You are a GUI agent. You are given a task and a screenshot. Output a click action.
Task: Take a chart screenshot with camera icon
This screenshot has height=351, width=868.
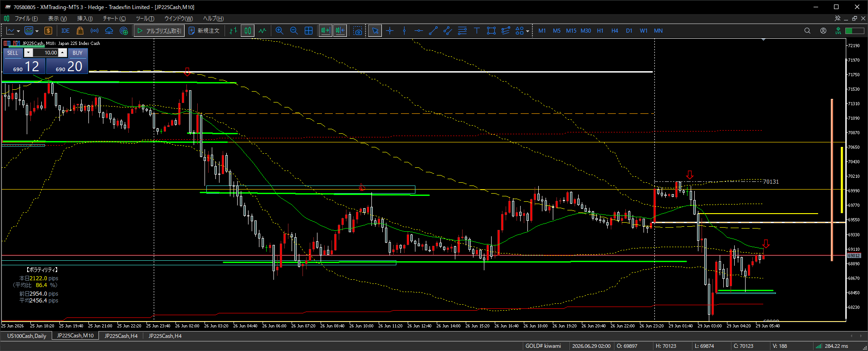point(358,31)
